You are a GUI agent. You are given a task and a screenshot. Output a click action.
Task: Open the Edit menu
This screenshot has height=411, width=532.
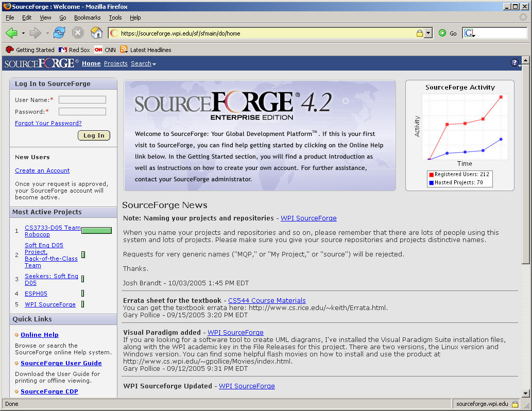(26, 18)
